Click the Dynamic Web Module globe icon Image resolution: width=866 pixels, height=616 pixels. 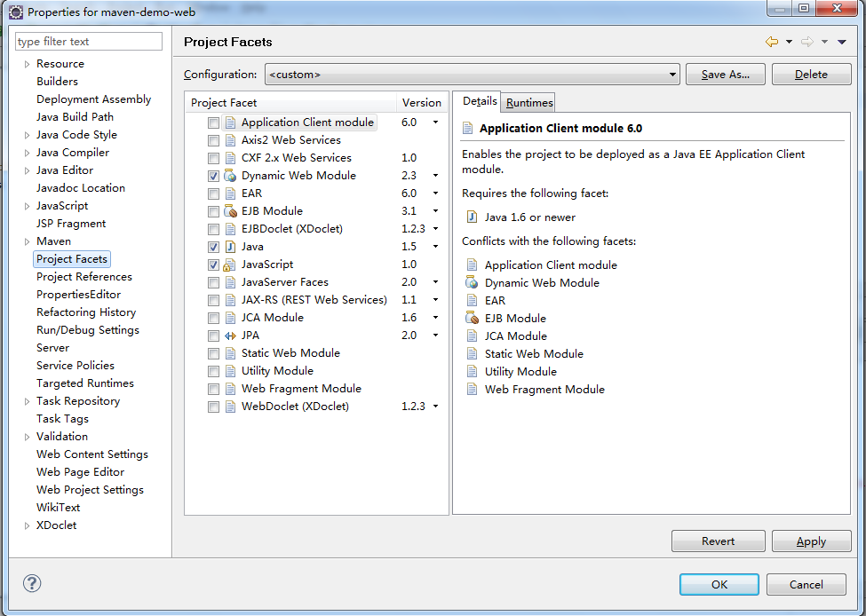point(230,176)
